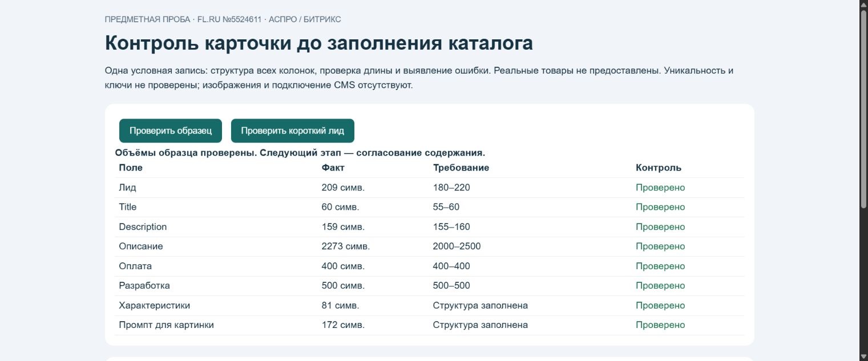This screenshot has width=868, height=361.
Task: Click the "Требование" column header
Action: pyautogui.click(x=461, y=168)
